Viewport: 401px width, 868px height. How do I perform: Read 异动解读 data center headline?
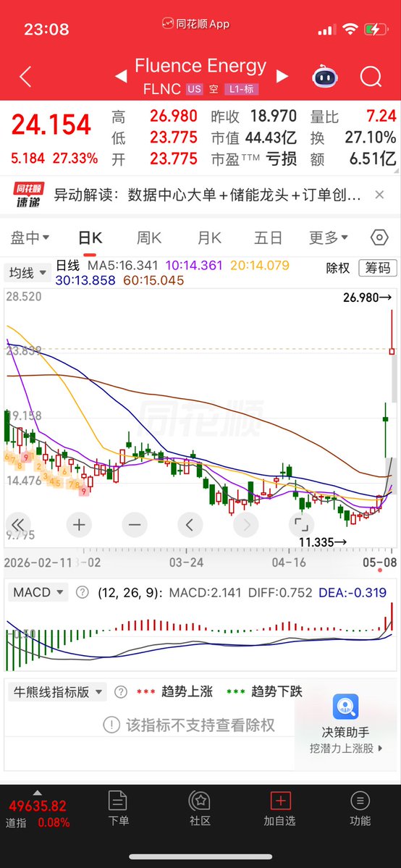coord(207,195)
